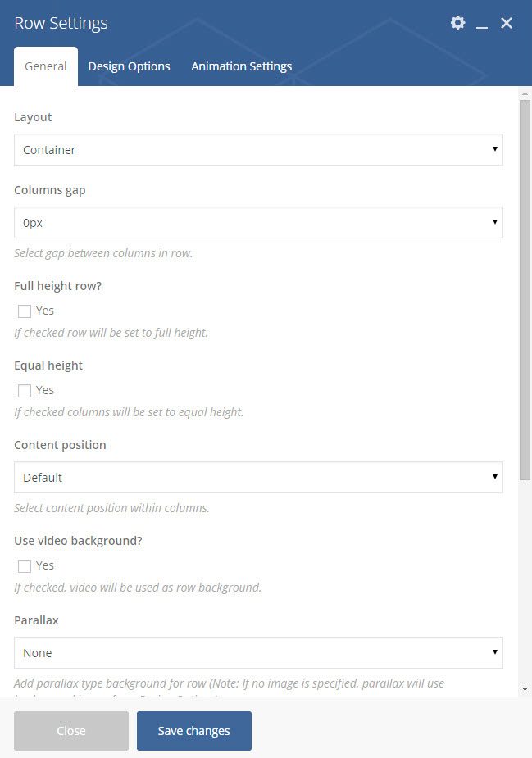The height and width of the screenshot is (758, 532).
Task: Open the Content position dropdown
Action: coord(258,477)
